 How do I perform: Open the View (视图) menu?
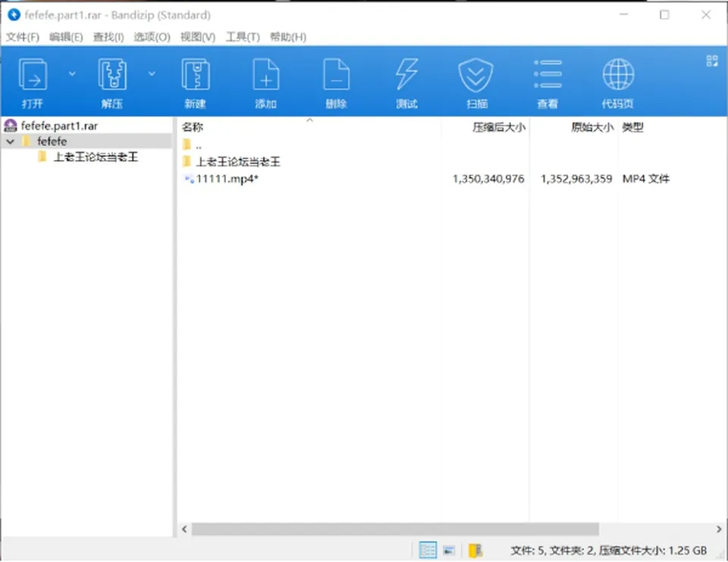[x=198, y=37]
